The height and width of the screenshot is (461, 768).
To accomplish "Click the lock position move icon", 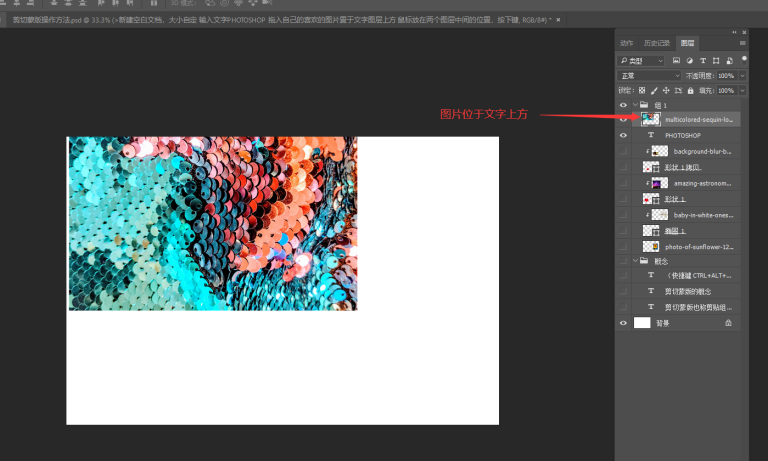I will pyautogui.click(x=666, y=91).
